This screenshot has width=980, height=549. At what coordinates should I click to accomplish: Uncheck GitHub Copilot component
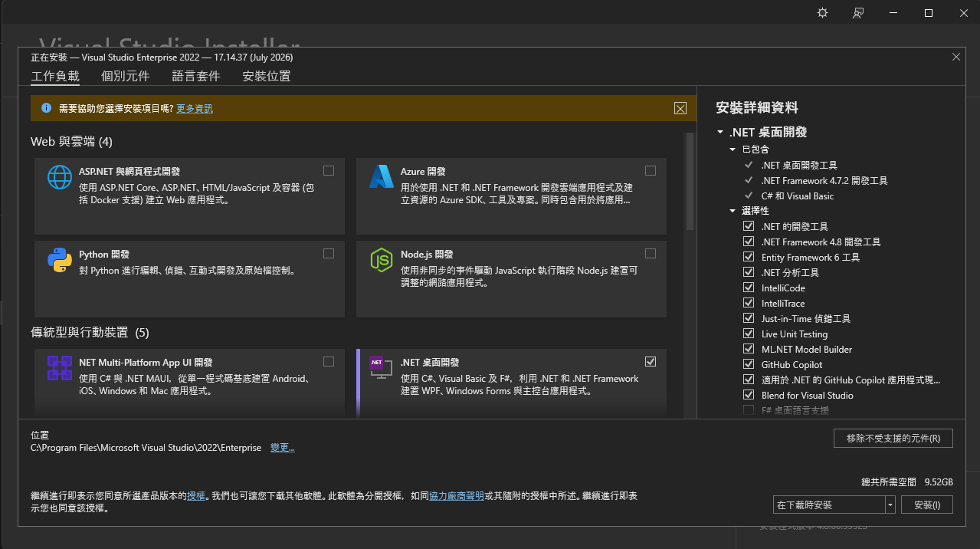749,364
